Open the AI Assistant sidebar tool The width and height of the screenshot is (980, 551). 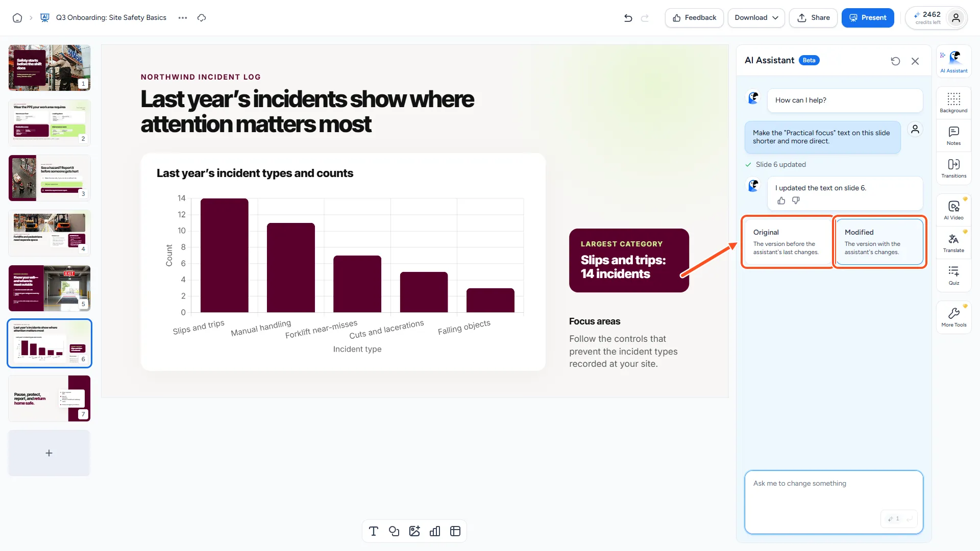pyautogui.click(x=953, y=62)
